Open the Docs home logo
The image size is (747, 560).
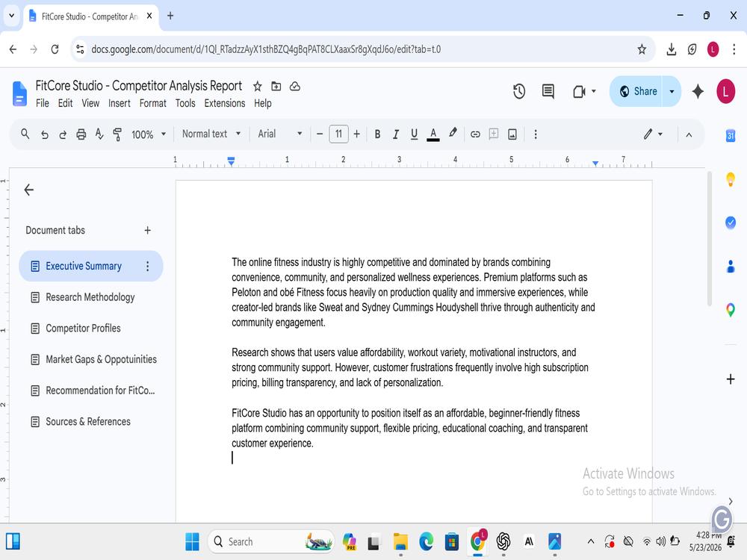point(19,93)
